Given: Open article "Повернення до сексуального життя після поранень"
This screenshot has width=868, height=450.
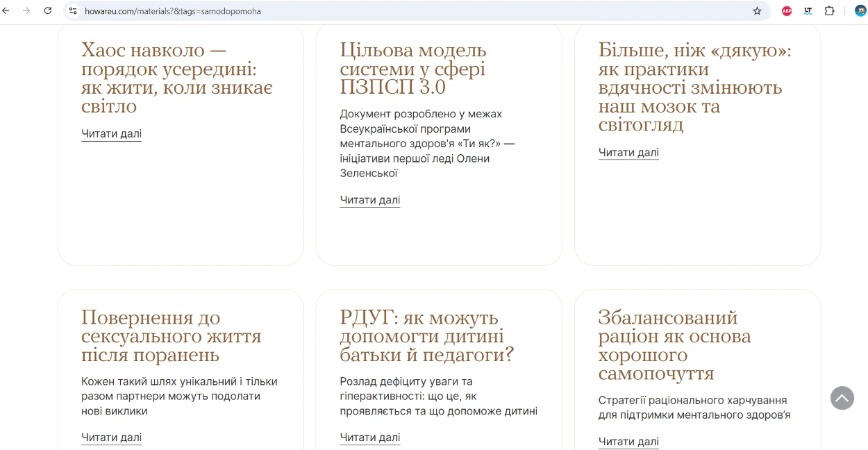Looking at the screenshot, I should pos(172,336).
